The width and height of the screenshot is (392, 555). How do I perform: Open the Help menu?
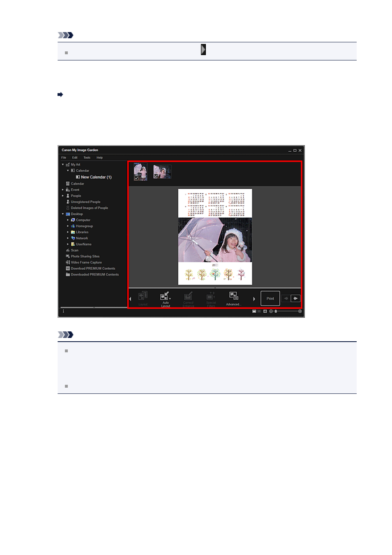coord(99,157)
